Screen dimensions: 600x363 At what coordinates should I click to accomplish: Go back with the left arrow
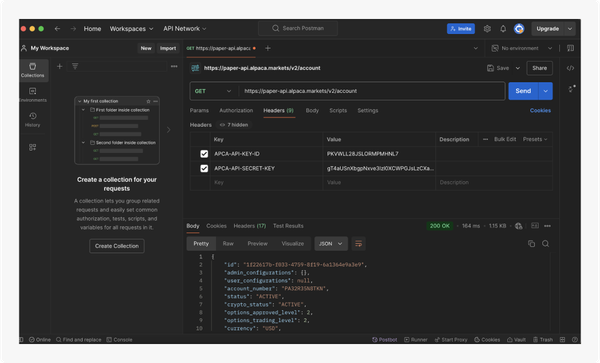pyautogui.click(x=57, y=29)
